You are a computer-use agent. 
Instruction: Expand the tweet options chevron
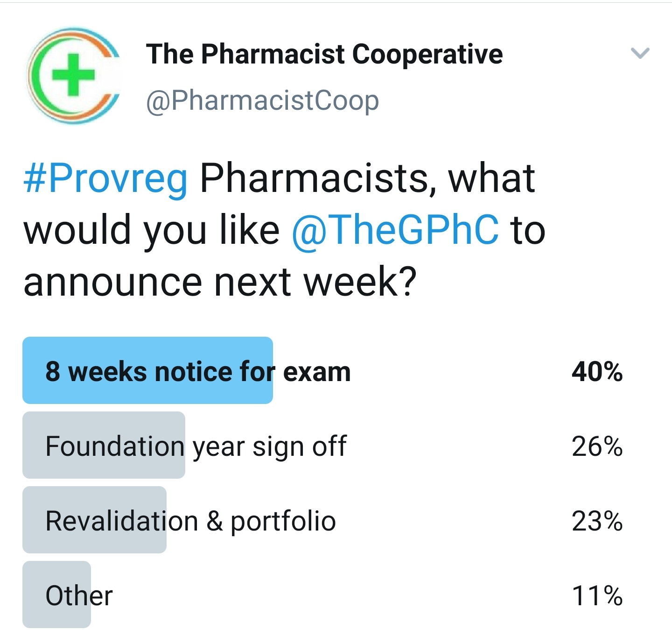[x=640, y=53]
